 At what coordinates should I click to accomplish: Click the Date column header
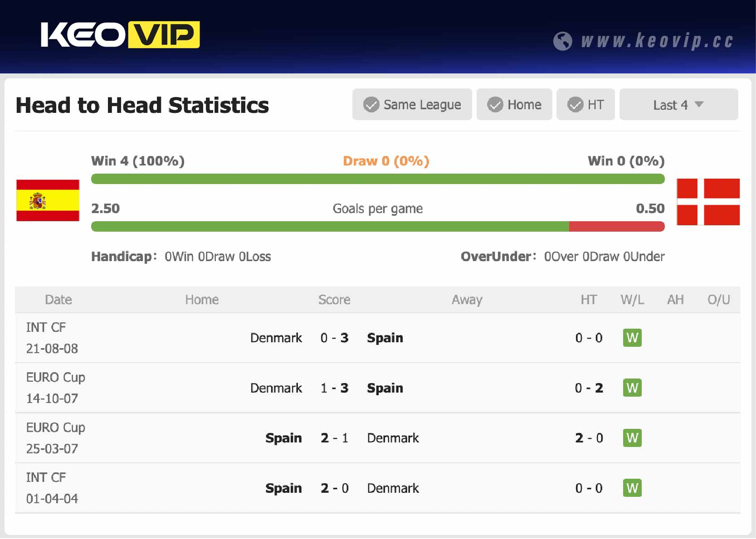pos(59,300)
